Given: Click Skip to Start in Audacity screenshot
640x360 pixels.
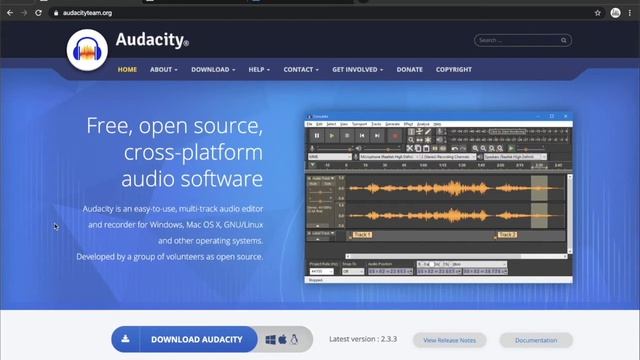Looking at the screenshot, I should point(362,136).
